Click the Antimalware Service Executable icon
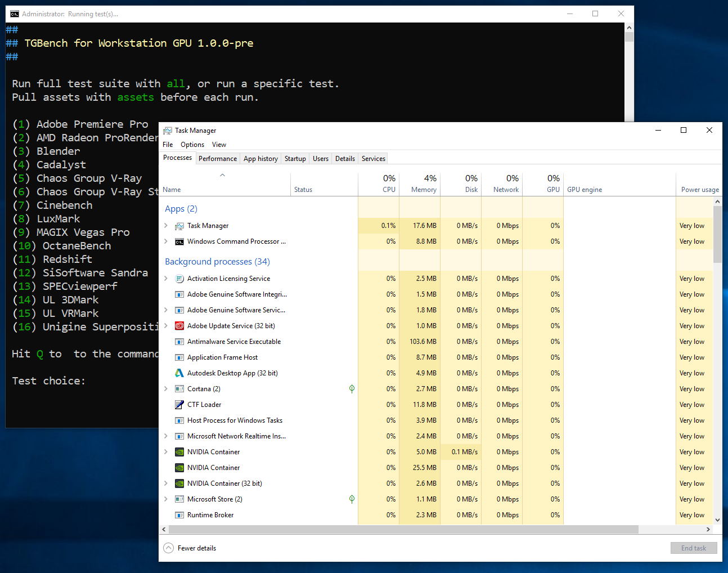Viewport: 728px width, 573px height. coord(179,342)
